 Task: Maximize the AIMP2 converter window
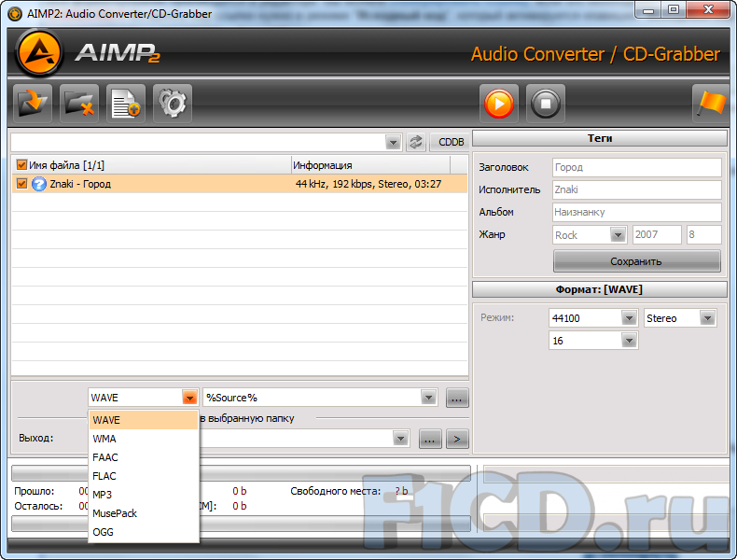tap(674, 10)
